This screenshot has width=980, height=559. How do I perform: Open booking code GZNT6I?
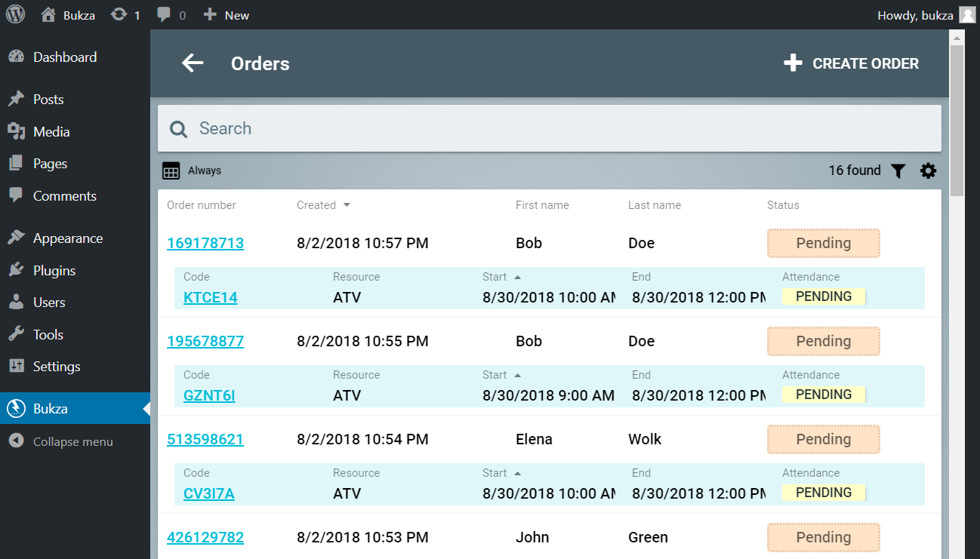(x=209, y=395)
